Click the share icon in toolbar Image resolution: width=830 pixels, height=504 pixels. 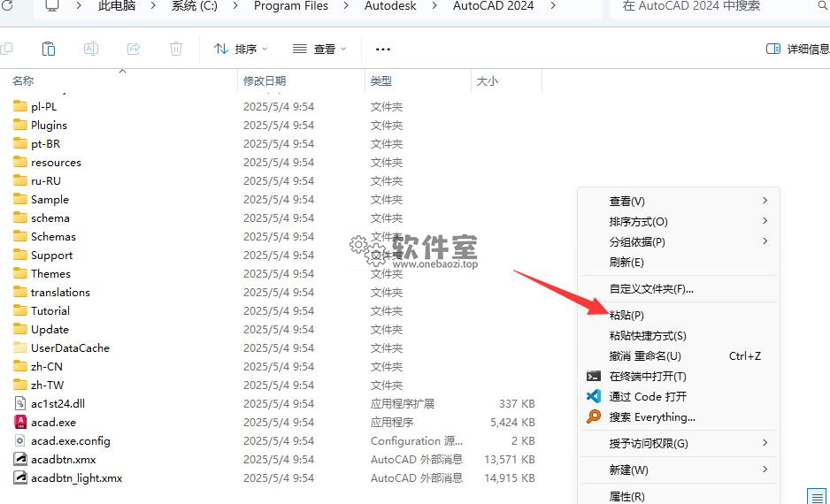134,49
